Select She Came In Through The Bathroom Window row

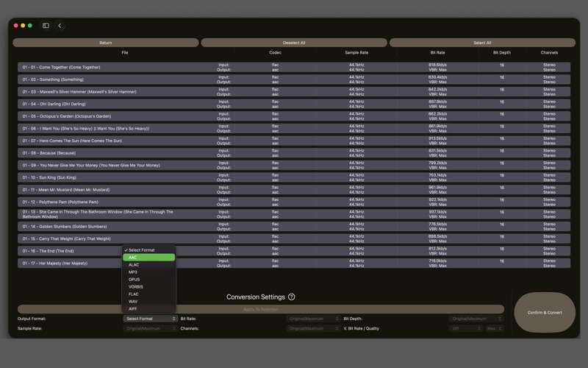294,214
